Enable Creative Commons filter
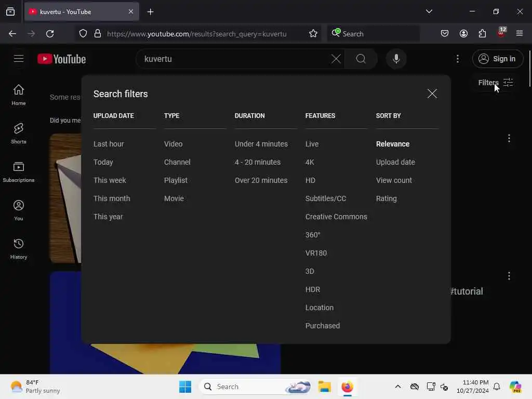The image size is (532, 399). 336,217
